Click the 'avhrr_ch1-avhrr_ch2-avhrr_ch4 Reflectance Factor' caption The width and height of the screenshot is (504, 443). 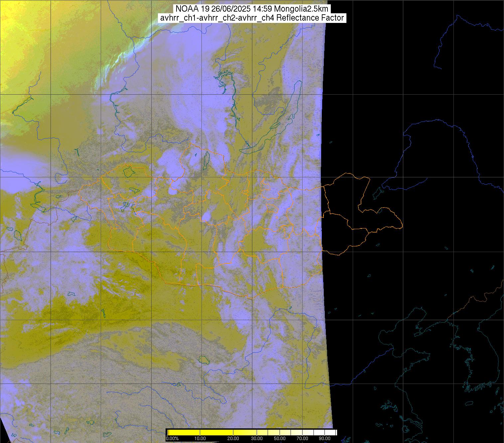[x=252, y=18]
